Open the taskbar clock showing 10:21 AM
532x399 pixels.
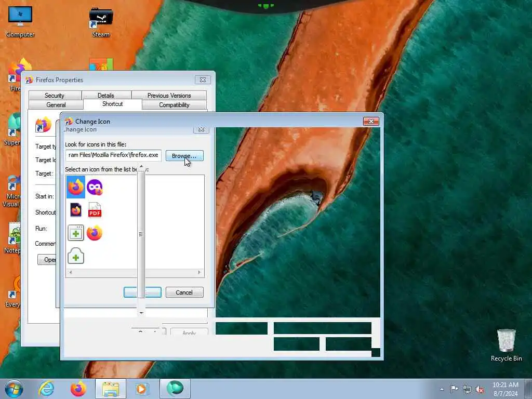(506, 389)
